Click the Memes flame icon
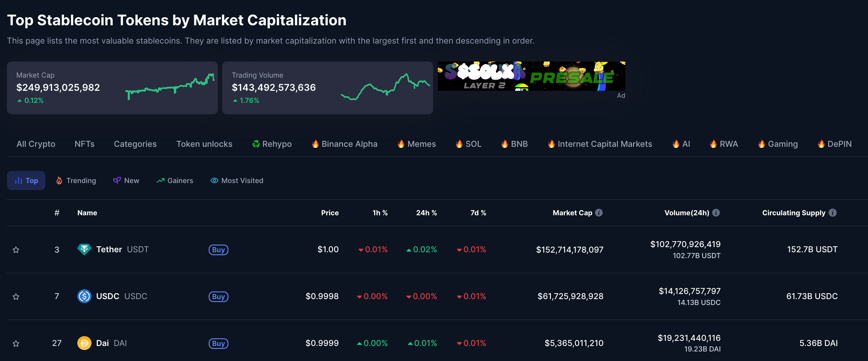Image resolution: width=868 pixels, height=361 pixels. click(x=401, y=144)
